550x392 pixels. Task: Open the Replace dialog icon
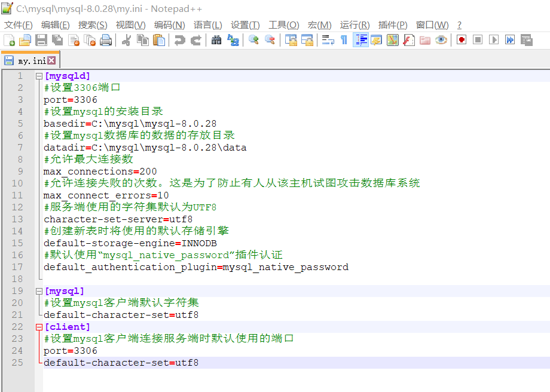coord(233,40)
